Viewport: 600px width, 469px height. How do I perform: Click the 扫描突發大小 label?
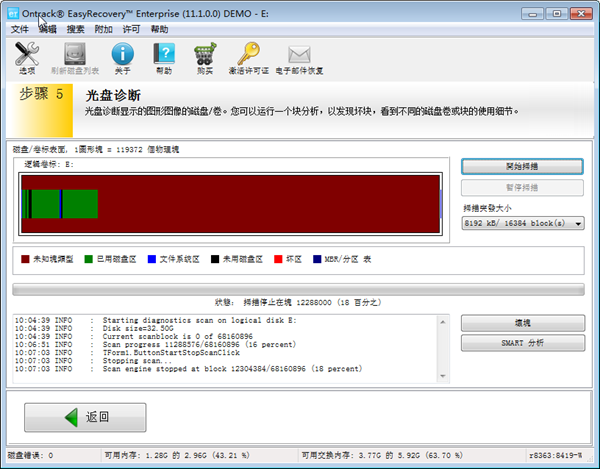[487, 208]
